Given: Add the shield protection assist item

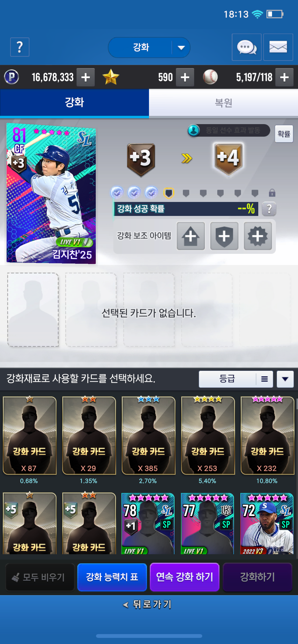Looking at the screenshot, I should click(224, 236).
